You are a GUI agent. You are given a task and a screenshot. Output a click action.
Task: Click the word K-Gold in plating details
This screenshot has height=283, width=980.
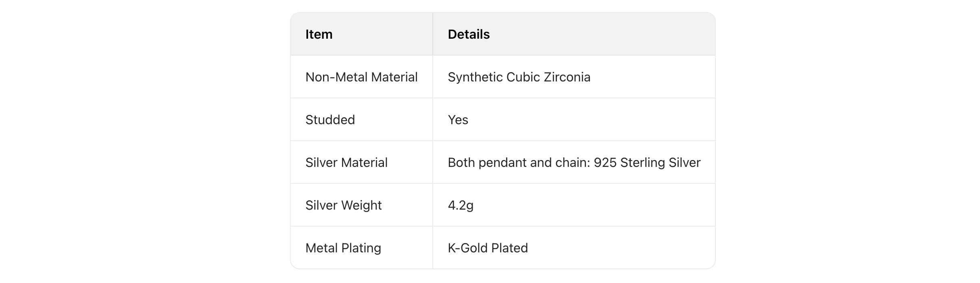[467, 248]
